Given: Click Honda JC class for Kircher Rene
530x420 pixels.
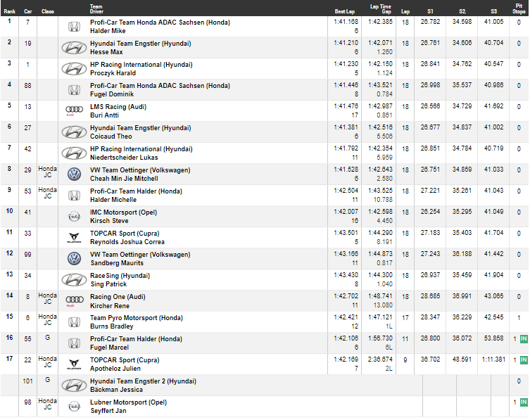Looking at the screenshot, I should [x=48, y=298].
